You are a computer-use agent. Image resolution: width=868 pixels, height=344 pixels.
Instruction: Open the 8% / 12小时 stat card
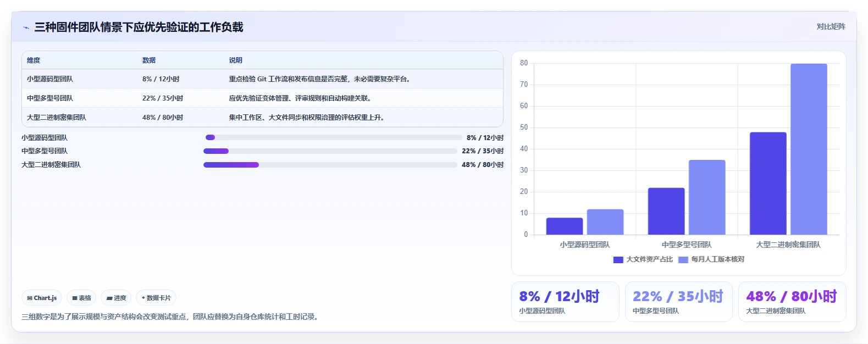pyautogui.click(x=565, y=302)
